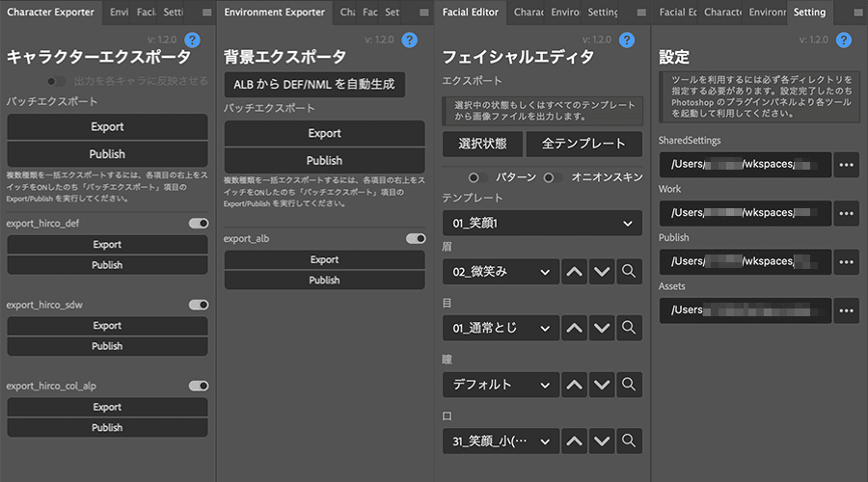Browse for the SharedSettings directory
The image size is (868, 482).
(x=846, y=164)
